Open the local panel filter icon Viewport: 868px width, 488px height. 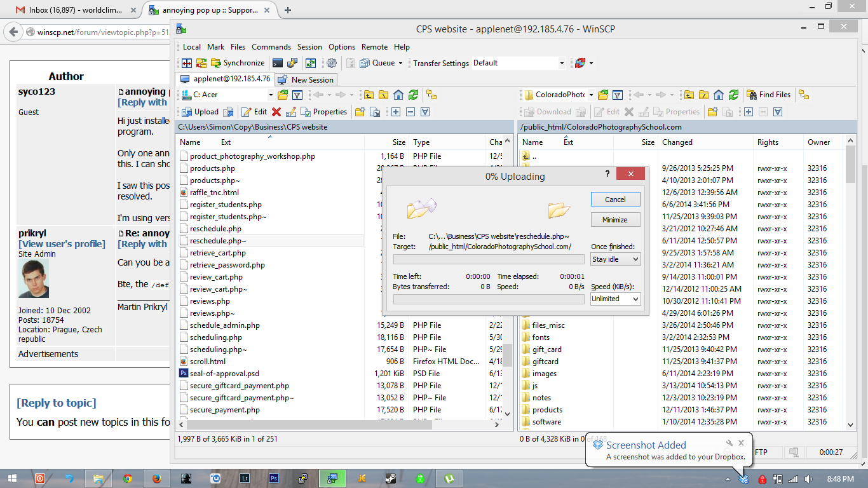pyautogui.click(x=297, y=95)
